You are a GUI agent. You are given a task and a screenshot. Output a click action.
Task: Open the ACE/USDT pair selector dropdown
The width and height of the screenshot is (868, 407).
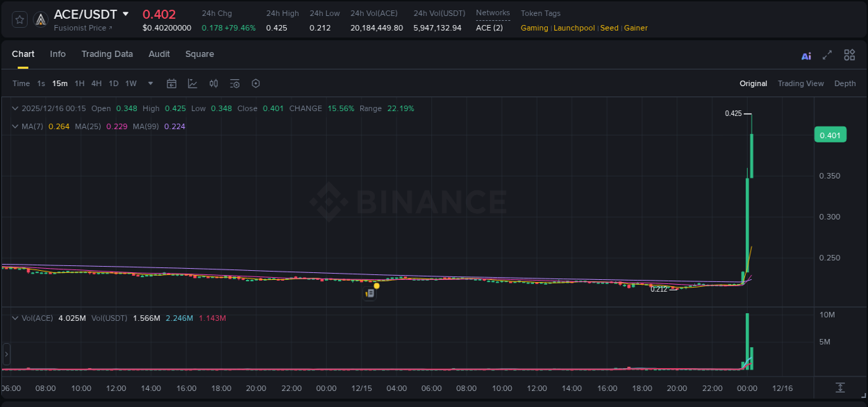(87, 14)
